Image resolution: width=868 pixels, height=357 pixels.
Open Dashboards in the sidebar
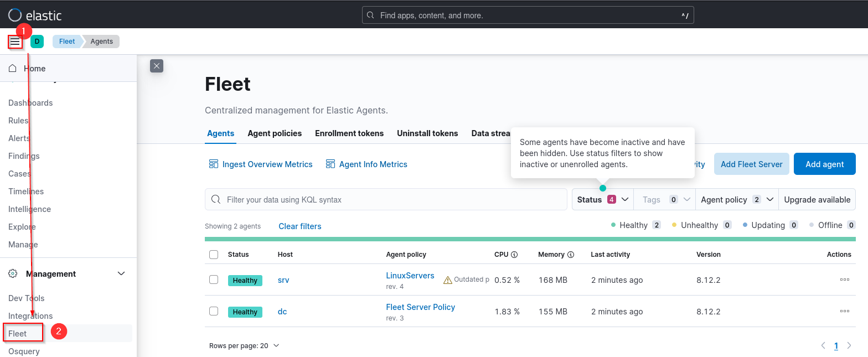tap(30, 103)
